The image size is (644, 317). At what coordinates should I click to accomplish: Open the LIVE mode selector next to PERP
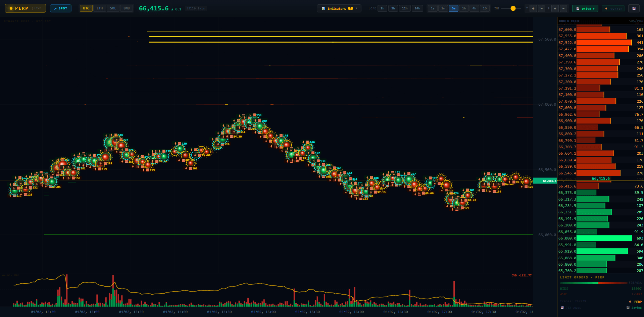[x=38, y=8]
